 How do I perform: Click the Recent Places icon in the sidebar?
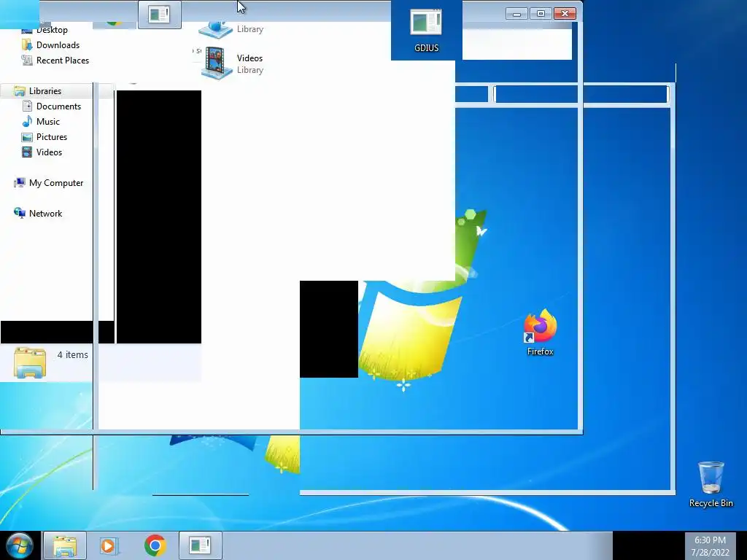27,61
